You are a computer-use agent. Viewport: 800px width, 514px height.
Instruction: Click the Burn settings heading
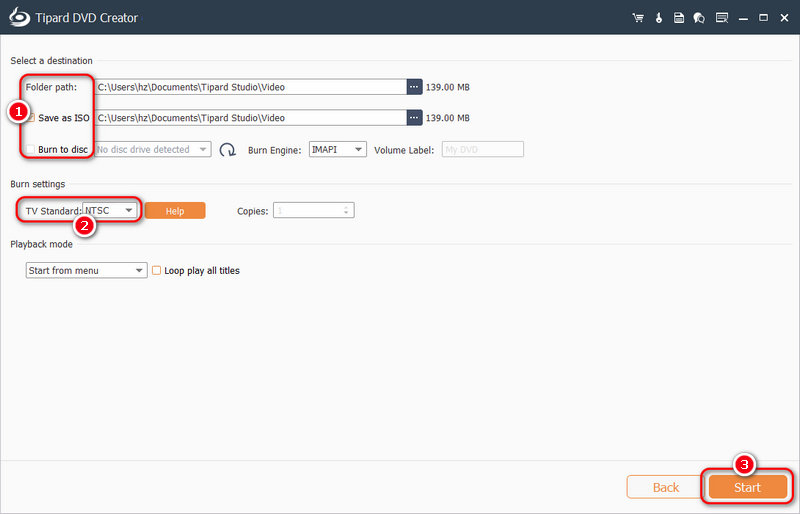[38, 184]
